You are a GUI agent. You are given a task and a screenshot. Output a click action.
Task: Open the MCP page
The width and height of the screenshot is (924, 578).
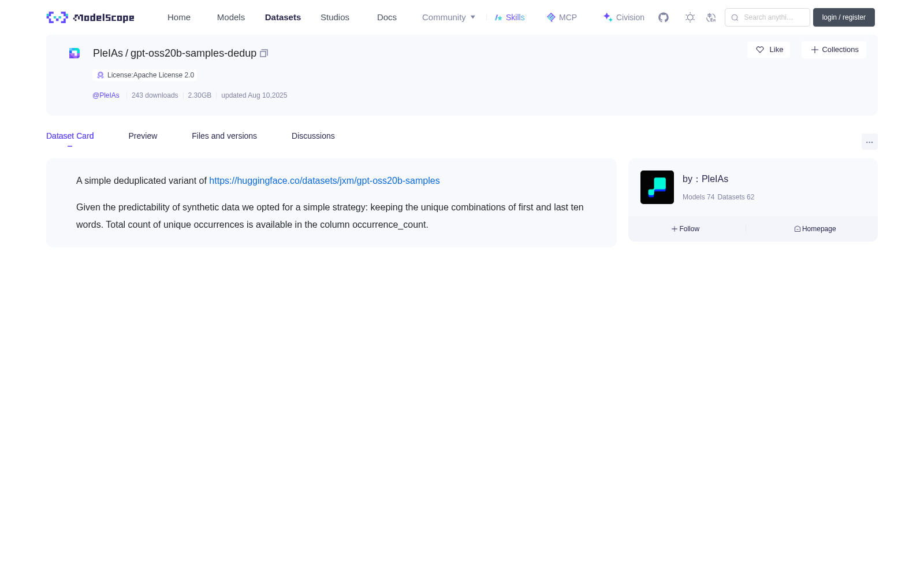562,17
